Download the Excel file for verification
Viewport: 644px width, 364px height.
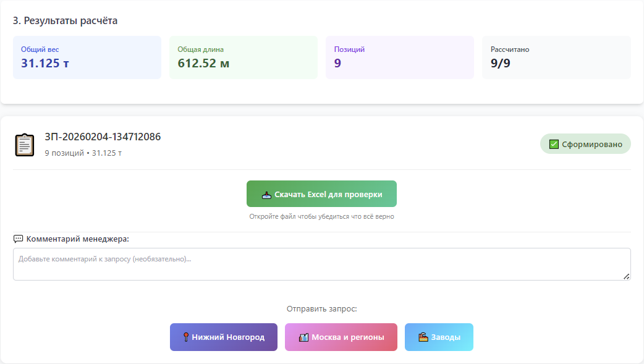[x=321, y=194]
